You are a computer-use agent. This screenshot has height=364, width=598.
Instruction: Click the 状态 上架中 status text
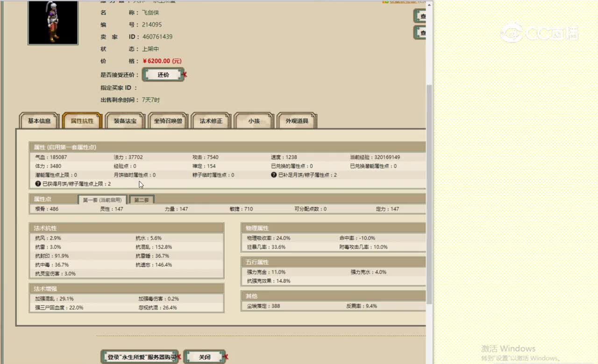pos(150,49)
